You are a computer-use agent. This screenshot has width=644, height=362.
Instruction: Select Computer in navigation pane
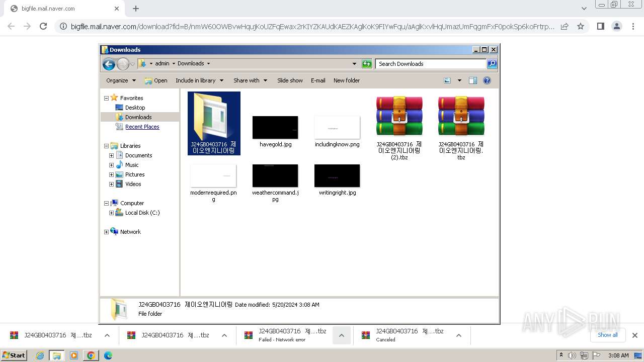pyautogui.click(x=132, y=203)
